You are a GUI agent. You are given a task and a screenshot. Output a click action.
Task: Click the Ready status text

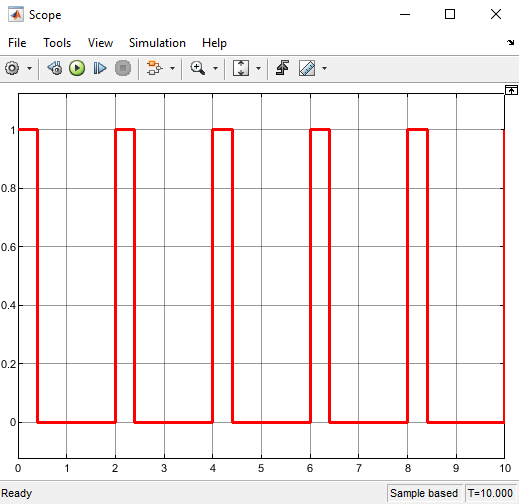(17, 493)
